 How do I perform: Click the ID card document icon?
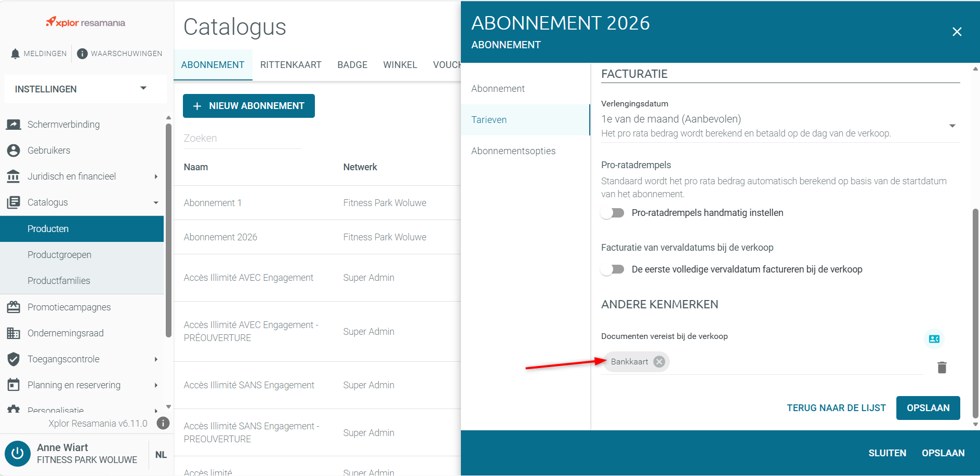click(934, 339)
